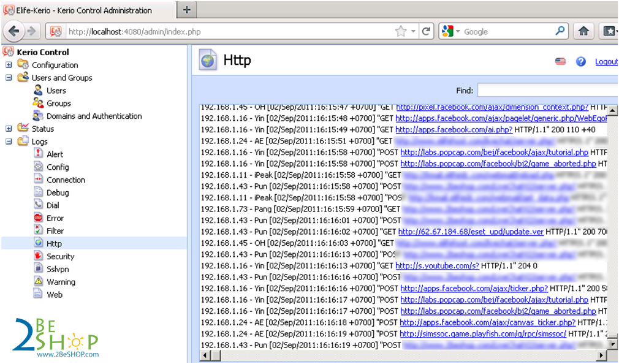Screen dimensions: 619x364
Task: Open the Error log stop-sign icon
Action: pos(38,218)
